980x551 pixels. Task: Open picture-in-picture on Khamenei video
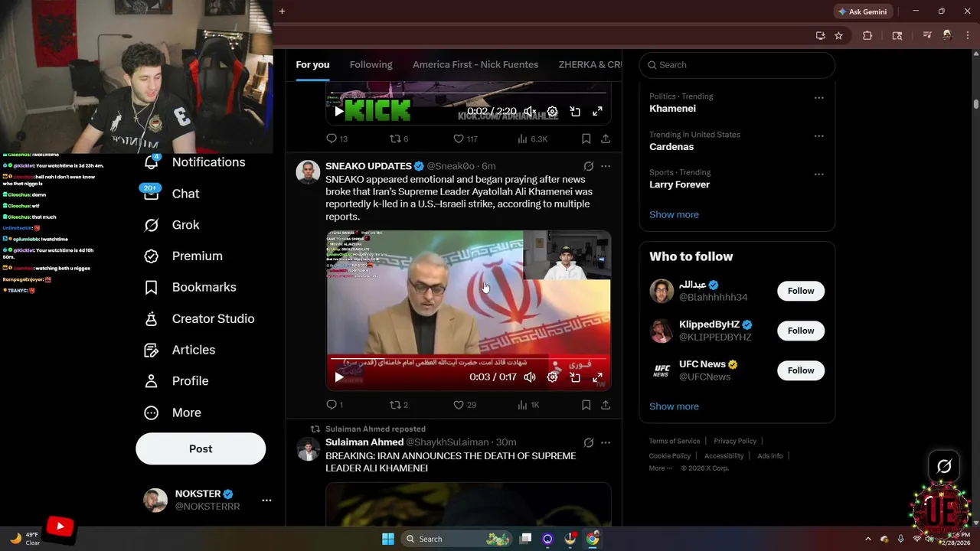pyautogui.click(x=575, y=377)
